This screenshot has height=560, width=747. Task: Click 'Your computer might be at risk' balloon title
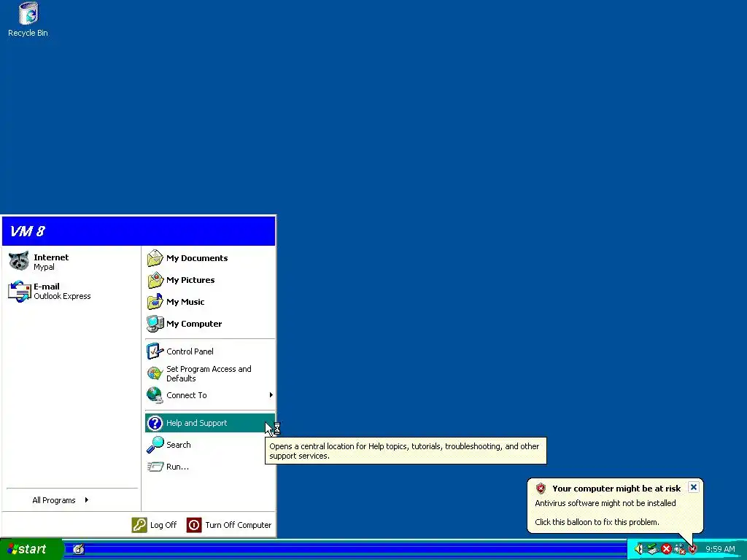(x=616, y=489)
